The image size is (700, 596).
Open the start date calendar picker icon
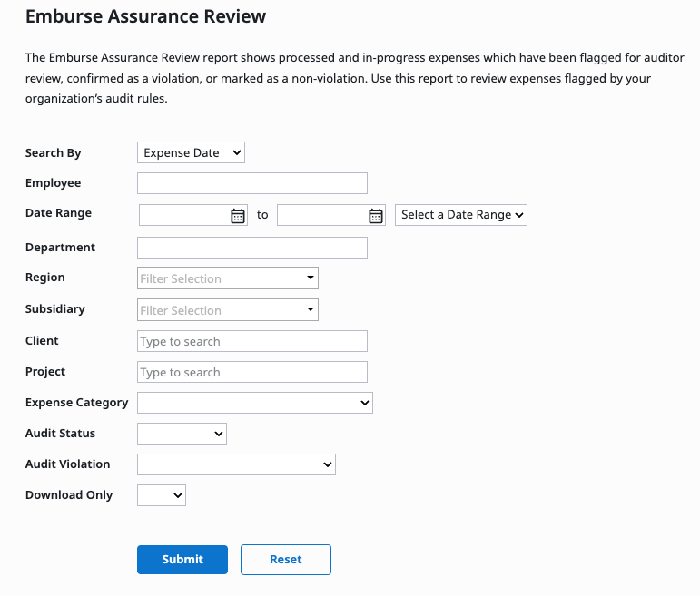pyautogui.click(x=238, y=216)
